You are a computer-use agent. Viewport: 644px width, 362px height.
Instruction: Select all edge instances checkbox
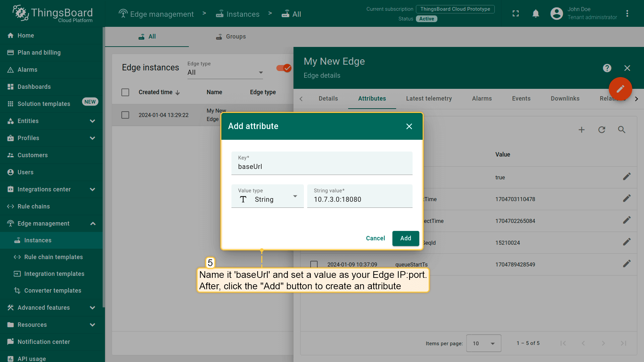(125, 92)
